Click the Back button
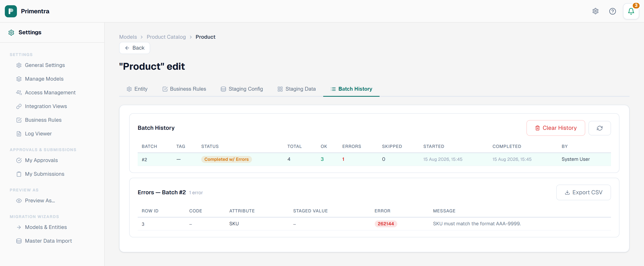The image size is (644, 266). point(134,48)
